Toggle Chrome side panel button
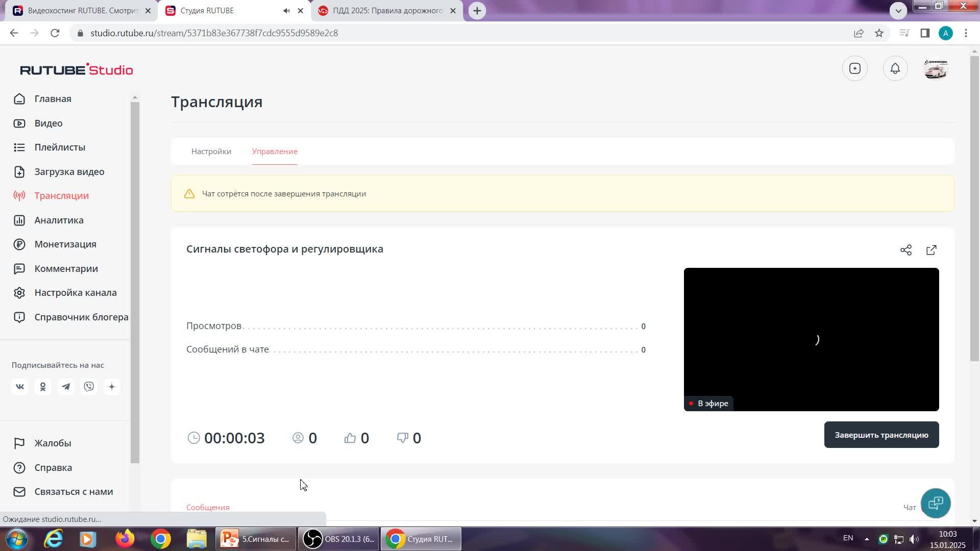980x551 pixels. pos(924,33)
